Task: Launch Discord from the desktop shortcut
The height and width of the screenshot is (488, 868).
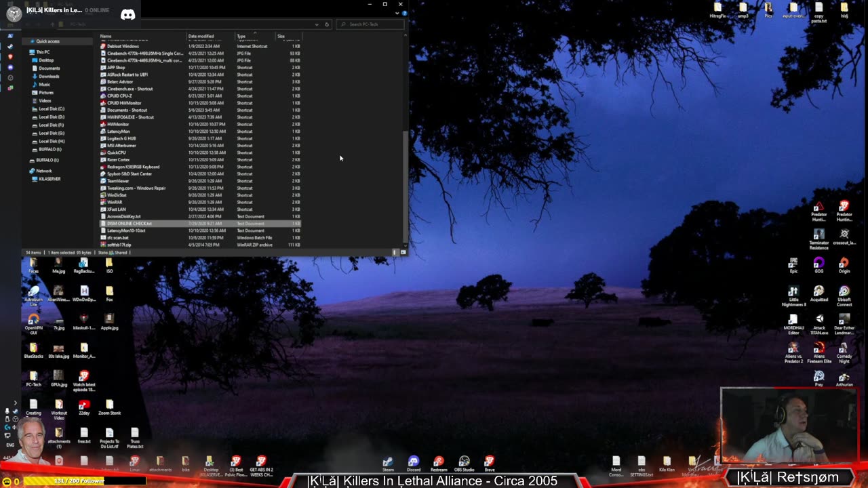Action: 414,464
